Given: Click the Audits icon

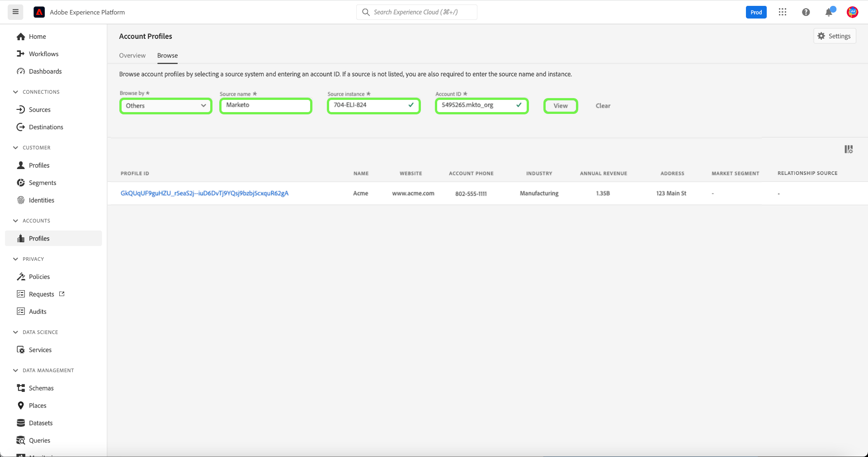Looking at the screenshot, I should click(21, 311).
